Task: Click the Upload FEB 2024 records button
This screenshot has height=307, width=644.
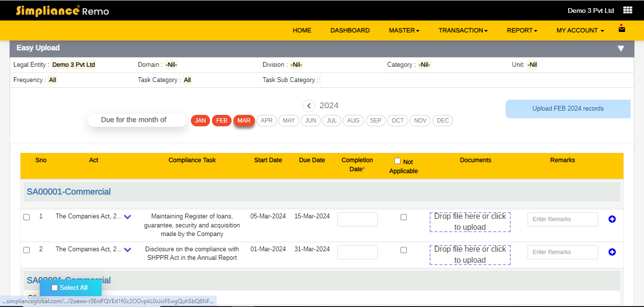Action: [x=568, y=109]
